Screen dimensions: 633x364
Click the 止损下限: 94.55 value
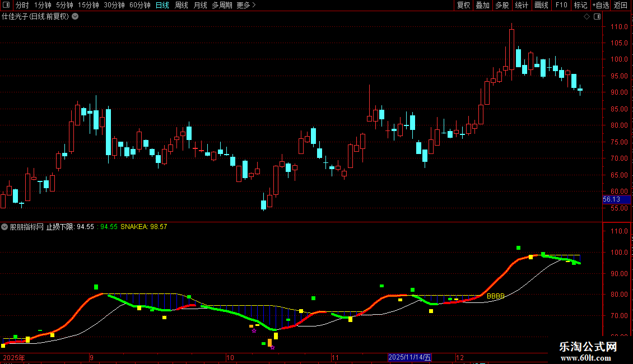coord(70,227)
